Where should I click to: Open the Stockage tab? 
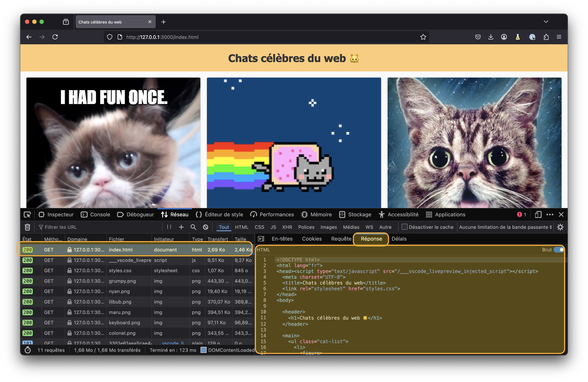tap(355, 215)
